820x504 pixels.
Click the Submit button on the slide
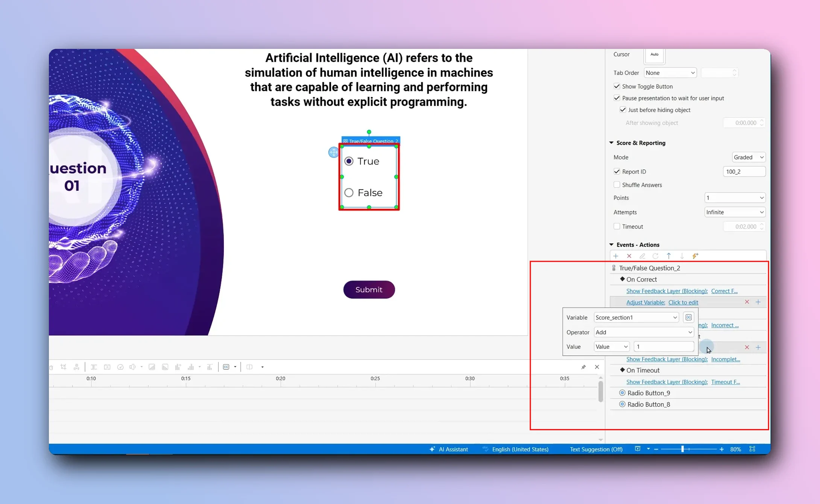click(369, 290)
